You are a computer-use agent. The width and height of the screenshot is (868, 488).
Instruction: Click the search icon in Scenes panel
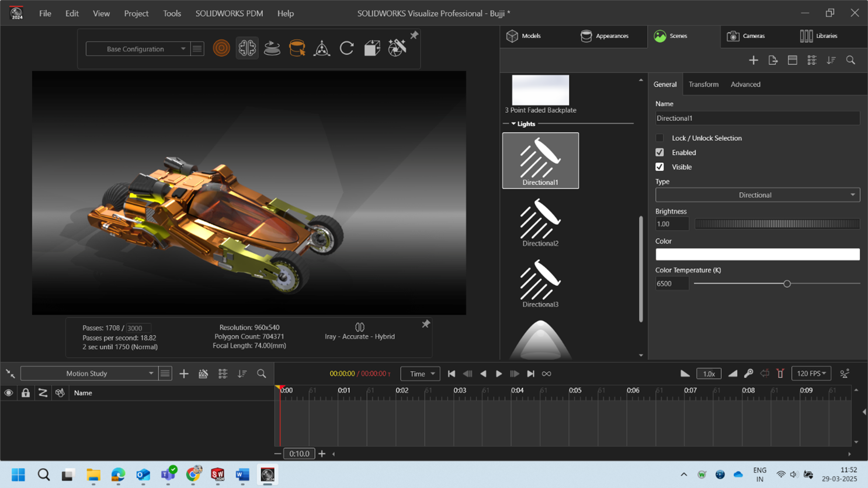[x=850, y=60]
